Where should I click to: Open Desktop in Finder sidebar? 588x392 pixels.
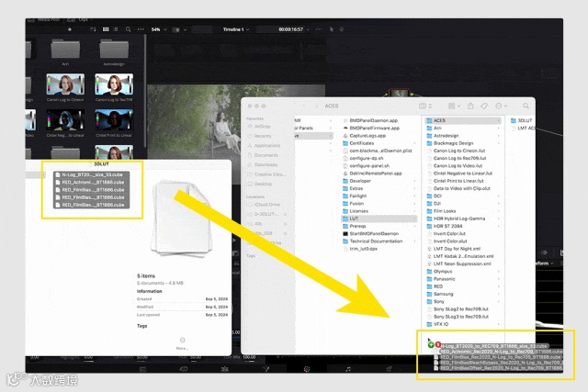[x=259, y=184]
